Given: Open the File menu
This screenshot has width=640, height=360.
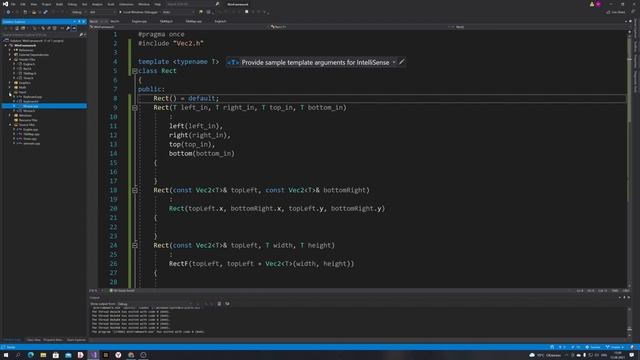Looking at the screenshot, I should pyautogui.click(x=13, y=4).
